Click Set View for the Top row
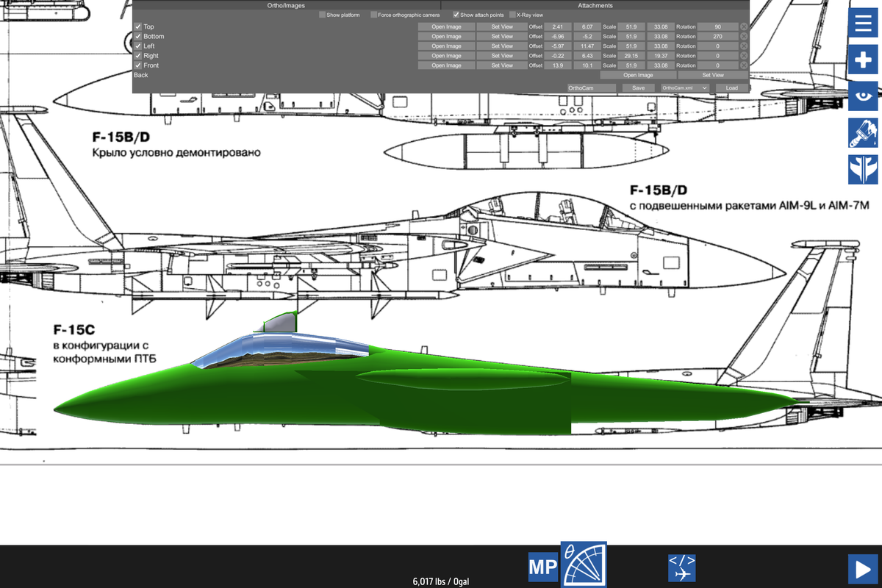This screenshot has width=882, height=588. tap(502, 26)
